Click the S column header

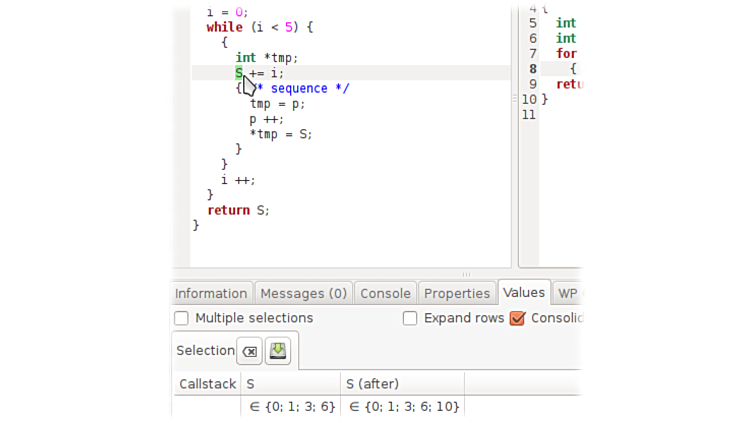point(290,384)
